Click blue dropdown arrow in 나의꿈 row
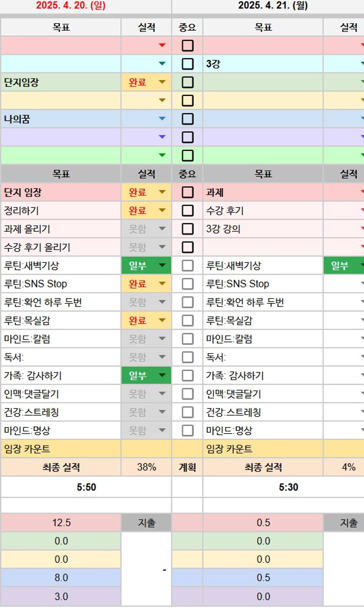 [x=162, y=119]
